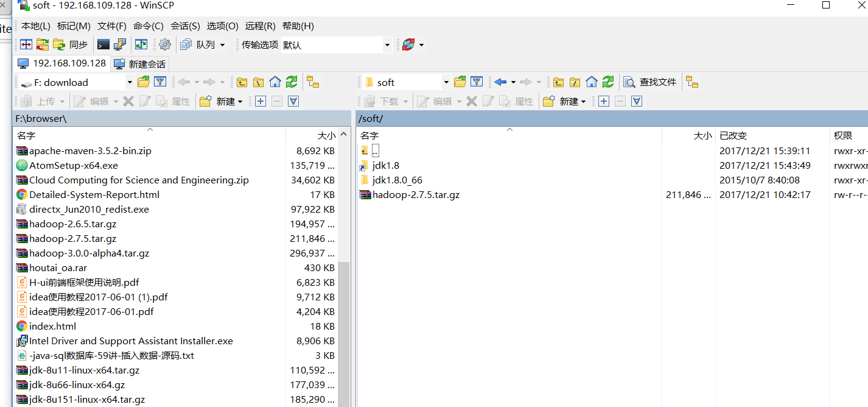Click local panel select files plus icon
868x407 pixels.
[261, 101]
